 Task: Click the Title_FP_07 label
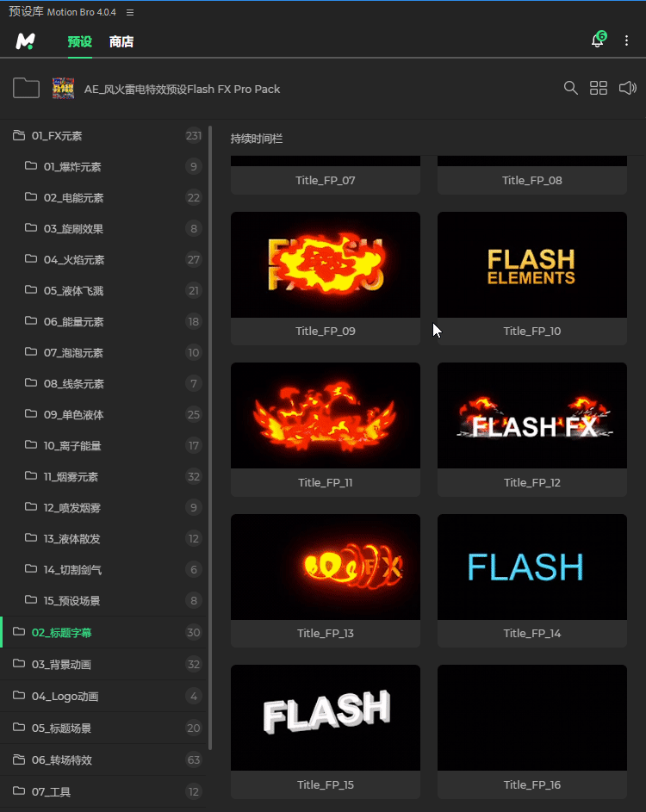(x=326, y=180)
